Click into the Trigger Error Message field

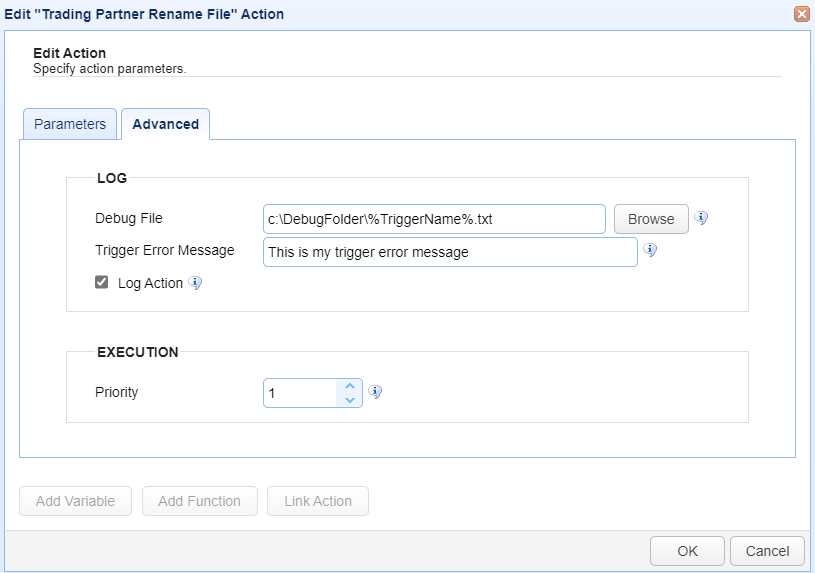(x=450, y=252)
